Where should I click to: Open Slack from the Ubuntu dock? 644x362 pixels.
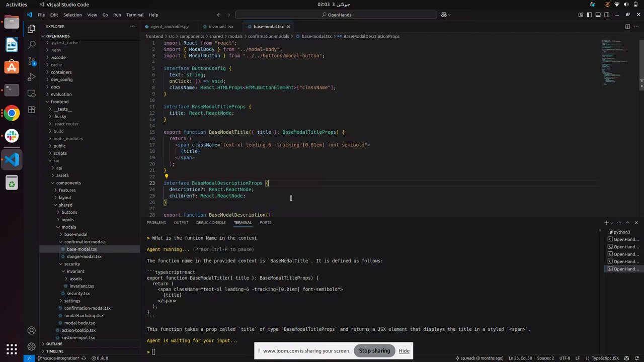click(x=12, y=136)
